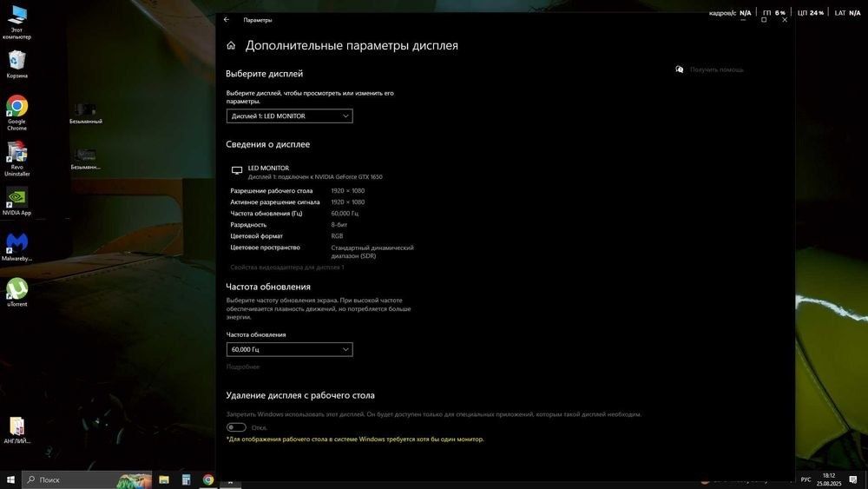Toggle Удаление дисплея switch labeled Откл.
Screen dimensions: 868x489
(236, 427)
